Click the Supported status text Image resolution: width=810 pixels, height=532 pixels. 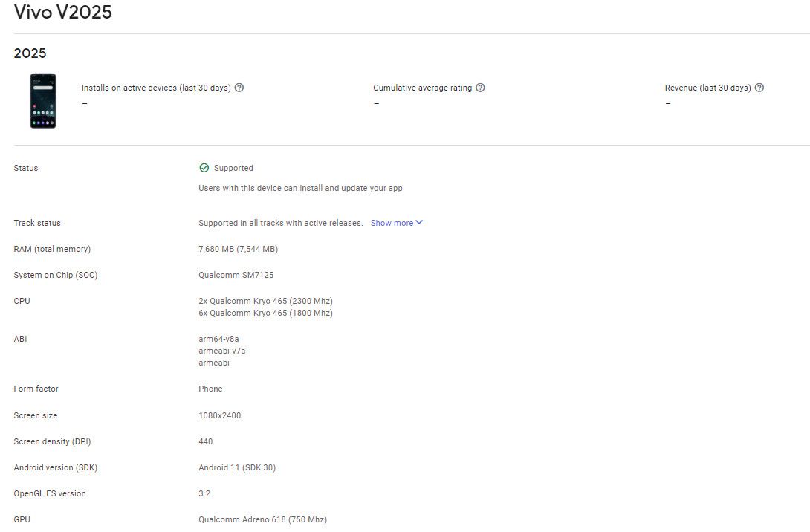233,168
